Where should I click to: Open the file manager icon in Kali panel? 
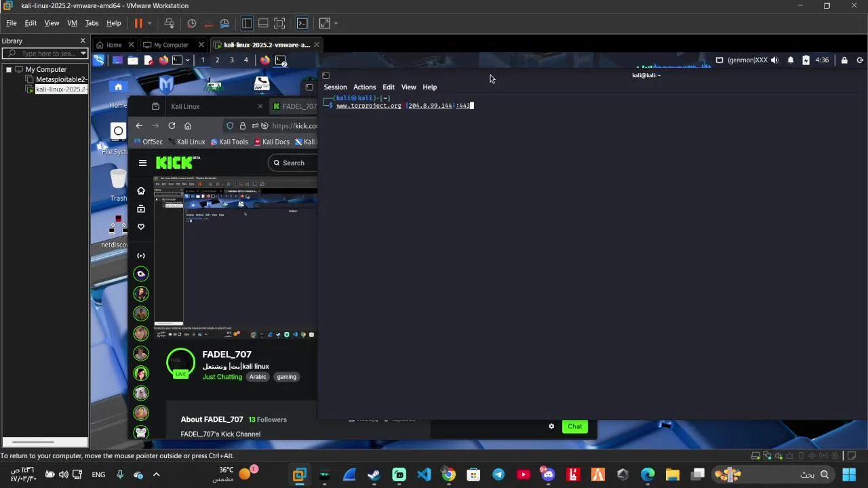click(133, 60)
